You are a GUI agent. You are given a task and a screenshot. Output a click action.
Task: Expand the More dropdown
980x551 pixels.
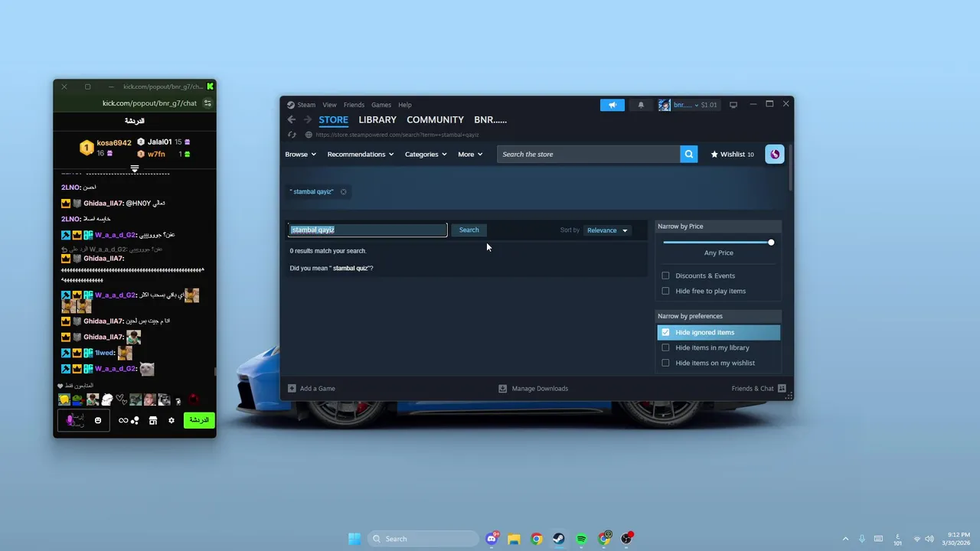coord(470,154)
